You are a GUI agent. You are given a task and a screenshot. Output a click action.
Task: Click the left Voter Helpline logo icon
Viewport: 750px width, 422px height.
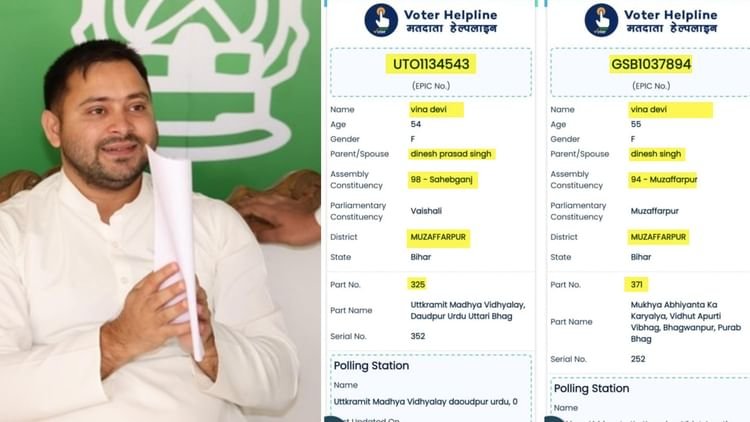(x=381, y=20)
